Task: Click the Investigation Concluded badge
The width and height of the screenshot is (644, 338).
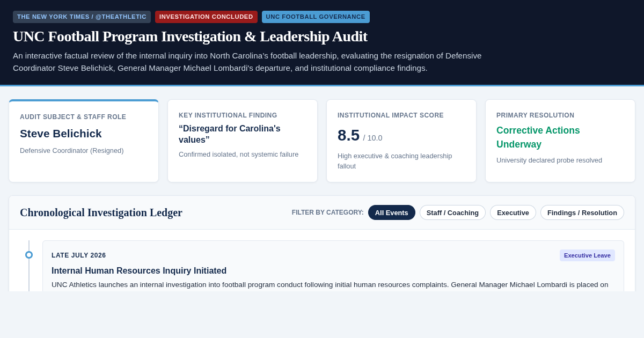Action: [x=206, y=17]
